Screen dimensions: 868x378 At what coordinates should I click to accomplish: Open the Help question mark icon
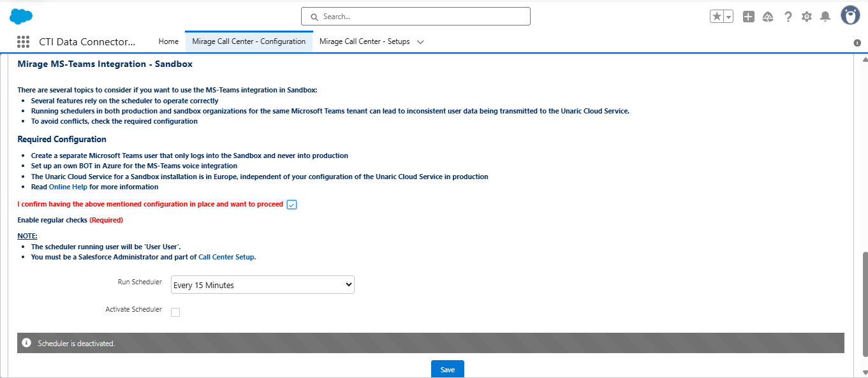point(788,17)
